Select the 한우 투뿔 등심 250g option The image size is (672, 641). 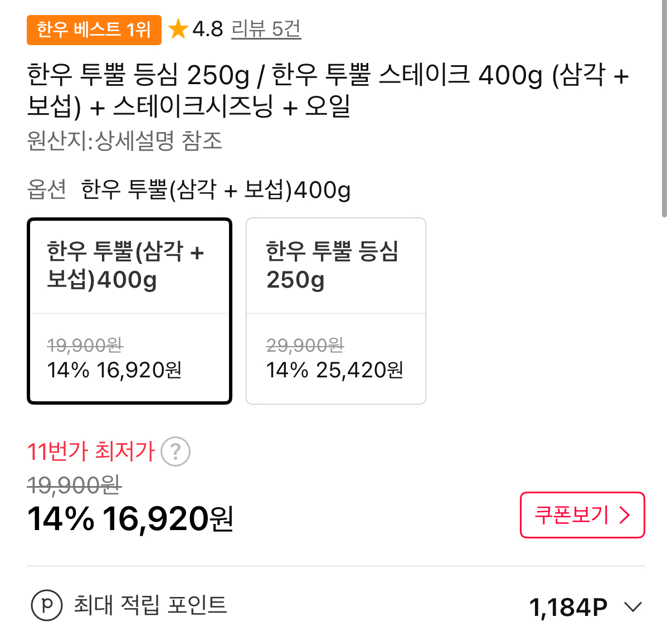pyautogui.click(x=335, y=310)
